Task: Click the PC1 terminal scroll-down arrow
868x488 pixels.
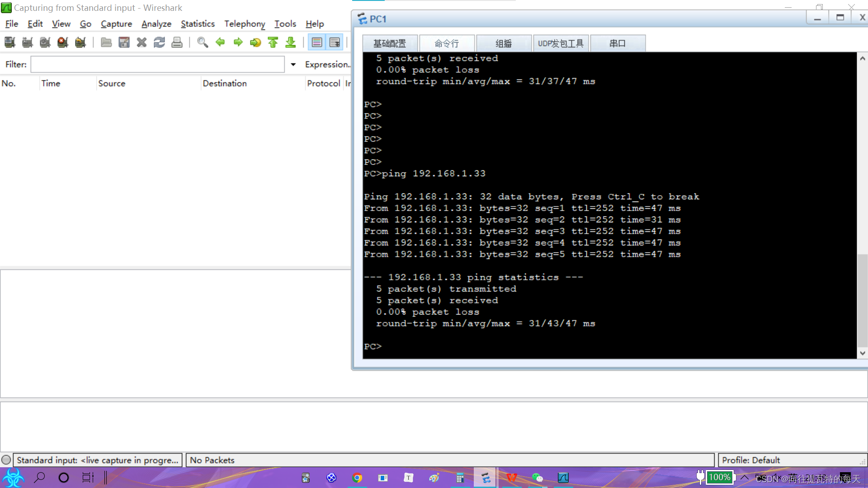Action: tap(863, 353)
